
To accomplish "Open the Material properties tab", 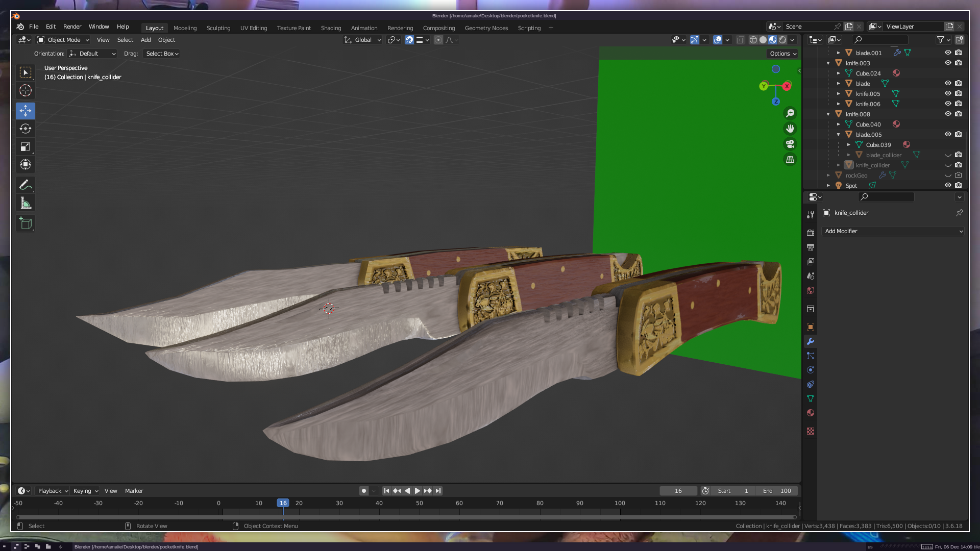I will pyautogui.click(x=811, y=413).
